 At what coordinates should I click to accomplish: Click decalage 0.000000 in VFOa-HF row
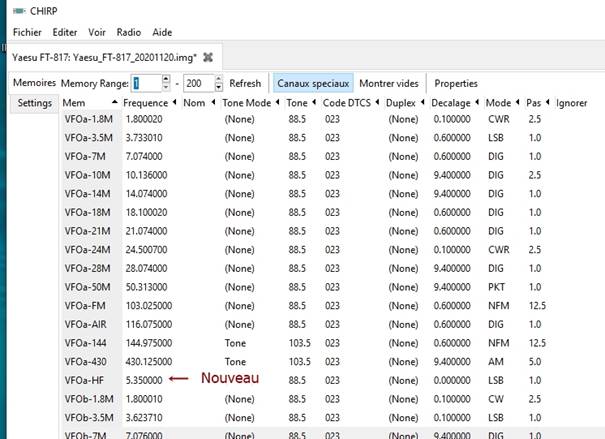coord(452,380)
